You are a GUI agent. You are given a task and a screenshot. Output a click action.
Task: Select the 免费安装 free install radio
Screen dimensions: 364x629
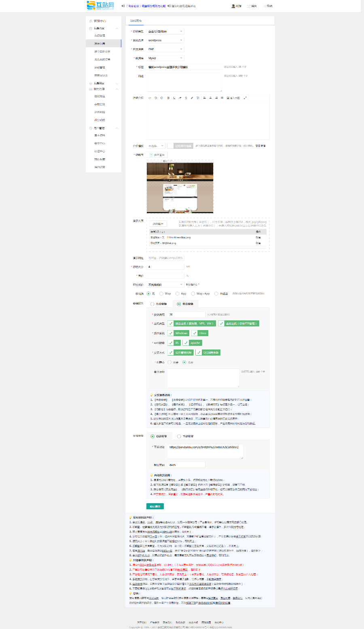coord(152,304)
